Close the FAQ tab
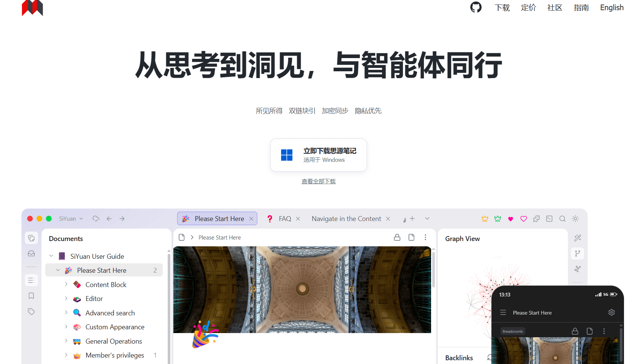 click(x=298, y=219)
